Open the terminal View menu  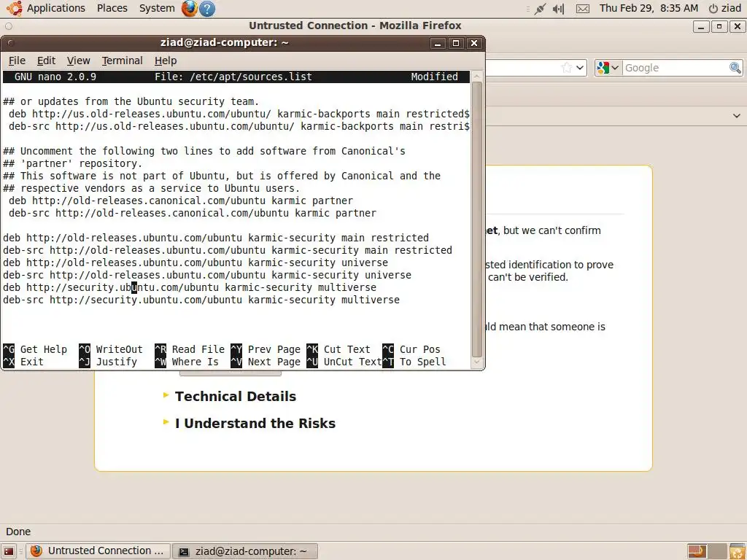click(78, 61)
